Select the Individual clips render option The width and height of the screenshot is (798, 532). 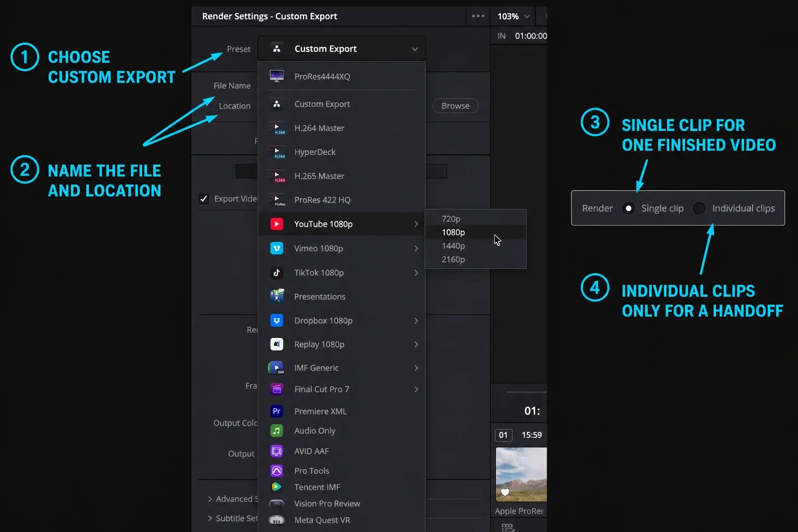(x=699, y=208)
